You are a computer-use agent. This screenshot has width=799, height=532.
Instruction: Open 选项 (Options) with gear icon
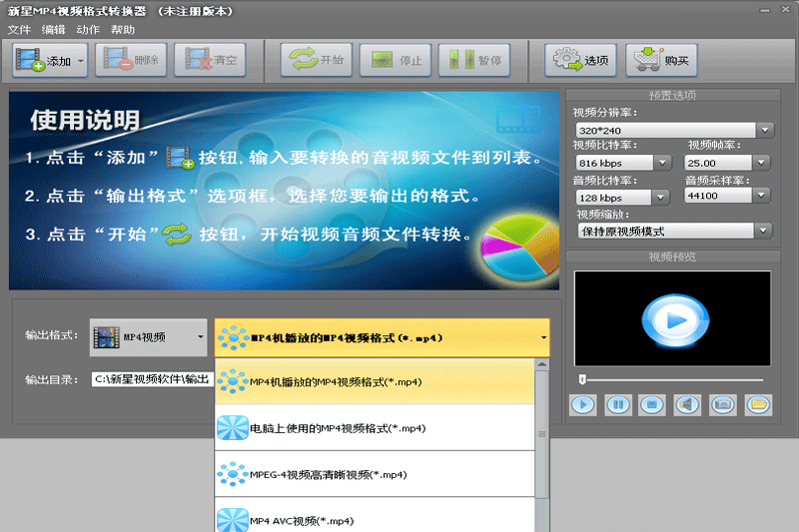[x=580, y=60]
